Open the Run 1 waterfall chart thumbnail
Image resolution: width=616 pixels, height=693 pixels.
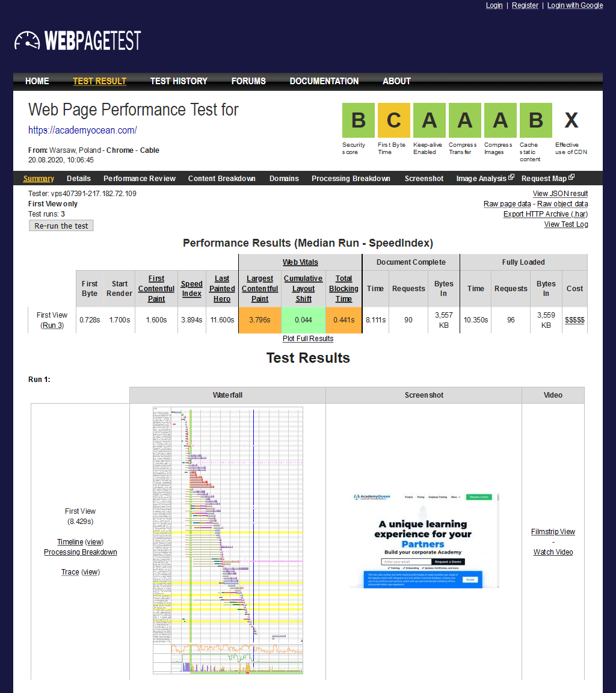coord(228,540)
